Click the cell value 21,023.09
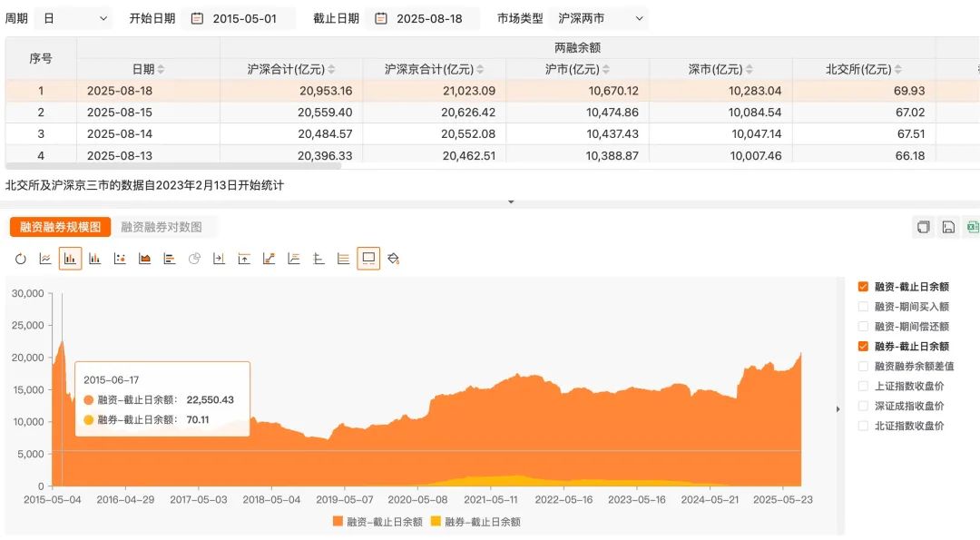The image size is (980, 540). click(x=469, y=91)
